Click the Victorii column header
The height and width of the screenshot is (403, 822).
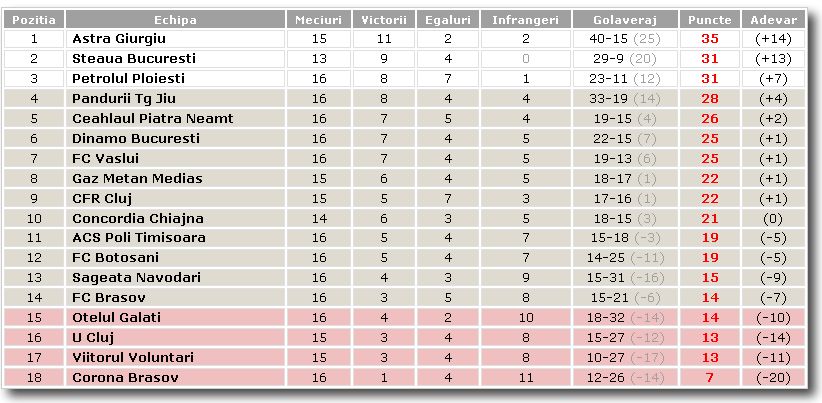point(384,20)
